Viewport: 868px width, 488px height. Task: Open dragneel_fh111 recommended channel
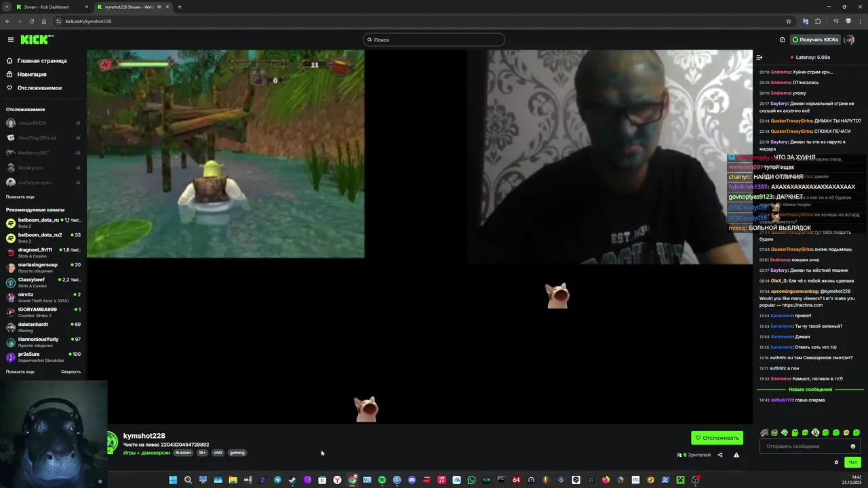(43, 253)
